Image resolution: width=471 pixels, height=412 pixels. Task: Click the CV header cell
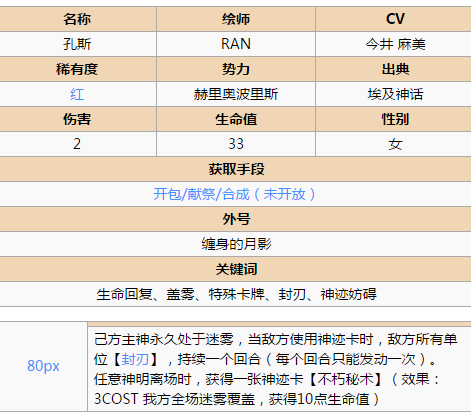[x=394, y=19]
